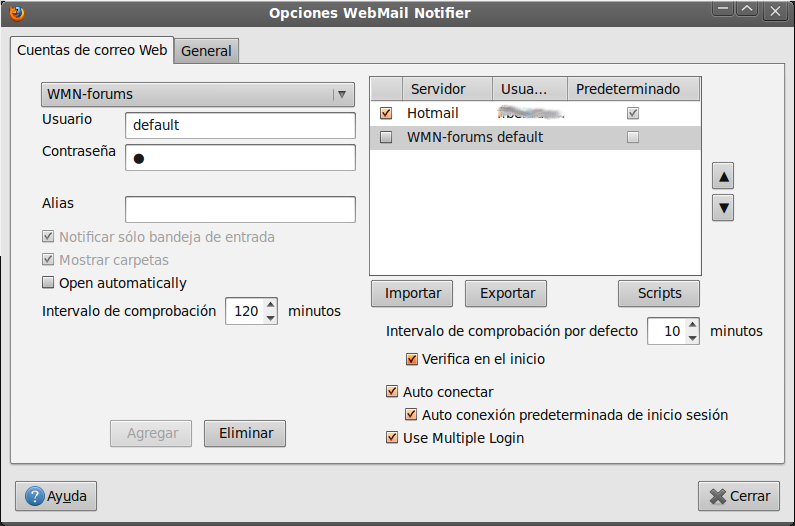Click the Importar button
The height and width of the screenshot is (526, 795).
coord(412,293)
